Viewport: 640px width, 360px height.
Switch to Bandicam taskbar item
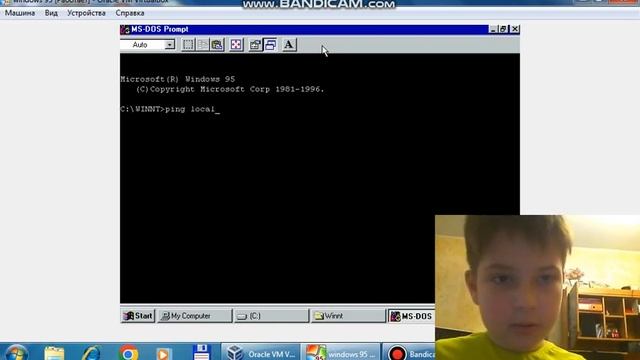pyautogui.click(x=409, y=353)
